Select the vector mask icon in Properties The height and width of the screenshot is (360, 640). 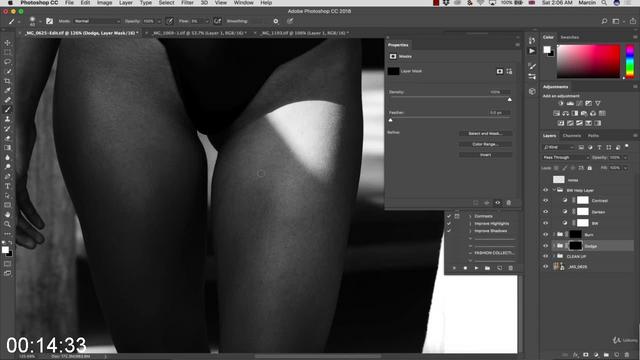[x=509, y=71]
